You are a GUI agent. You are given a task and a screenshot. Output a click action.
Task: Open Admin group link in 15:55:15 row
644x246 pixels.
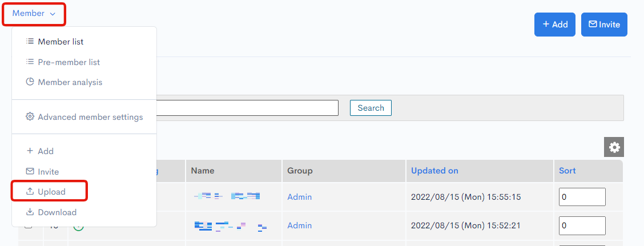pos(299,197)
